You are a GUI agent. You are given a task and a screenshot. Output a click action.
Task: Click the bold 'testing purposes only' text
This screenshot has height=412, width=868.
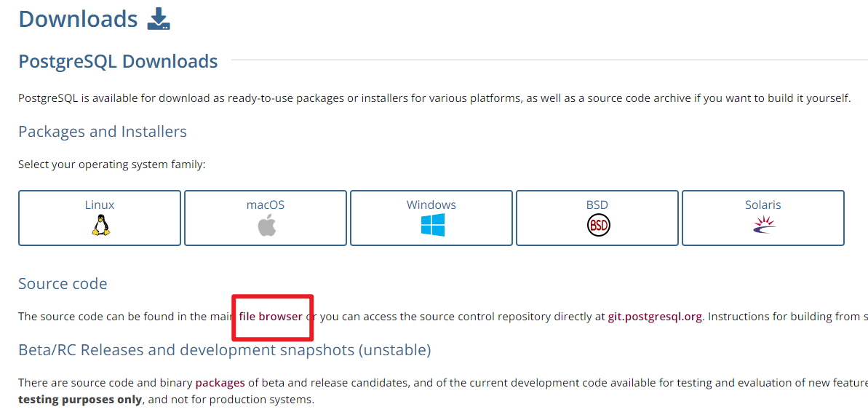(x=80, y=400)
